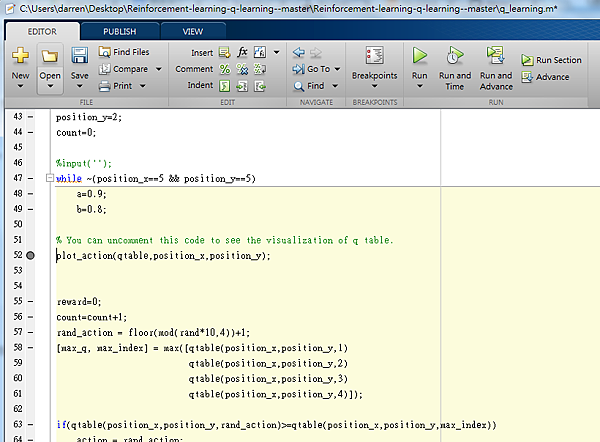The height and width of the screenshot is (442, 600).
Task: Collapse the while loop at line 47
Action: (50, 178)
